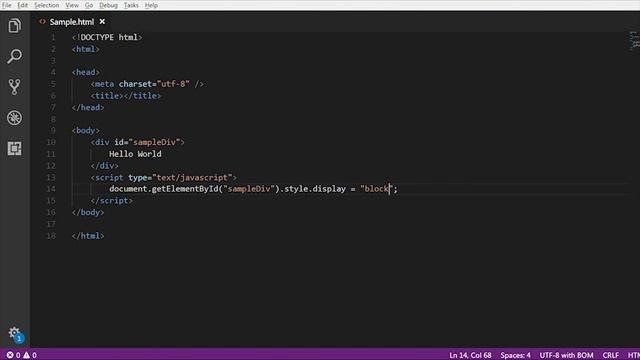The image size is (640, 360).
Task: Click the <title></title> line
Action: 126,96
